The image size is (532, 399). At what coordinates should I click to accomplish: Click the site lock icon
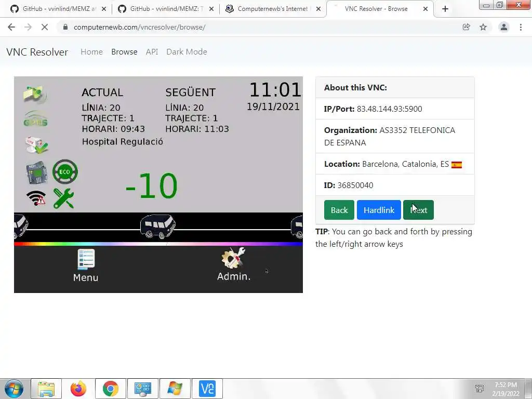point(65,27)
